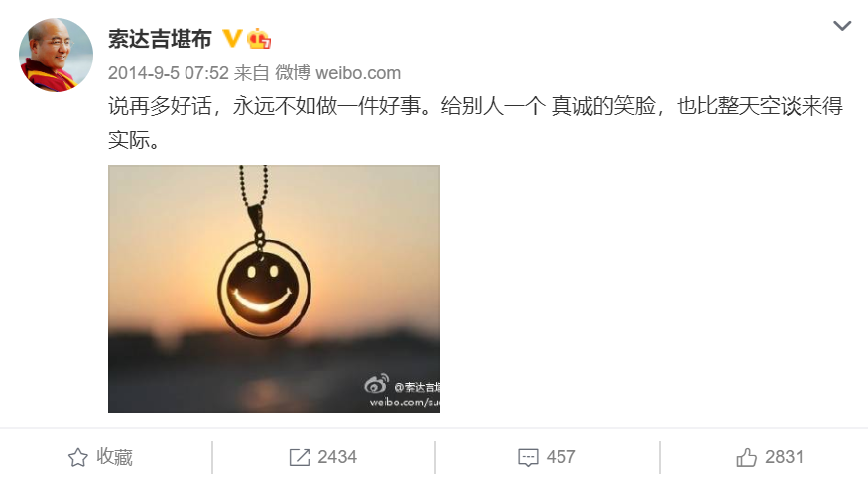Screen dimensions: 868x479
Task: Open the post options chevron menu
Action: click(x=842, y=26)
